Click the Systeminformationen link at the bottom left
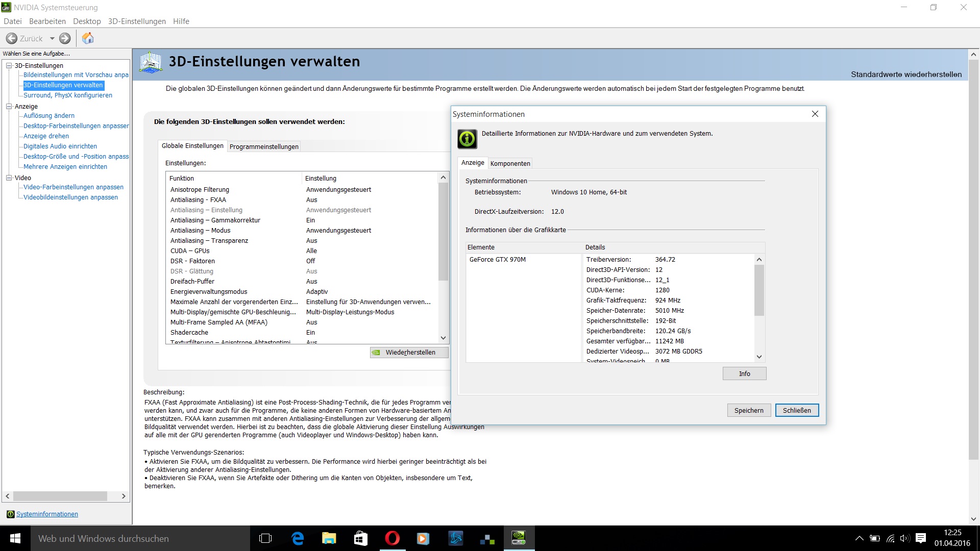The width and height of the screenshot is (980, 551). click(47, 514)
